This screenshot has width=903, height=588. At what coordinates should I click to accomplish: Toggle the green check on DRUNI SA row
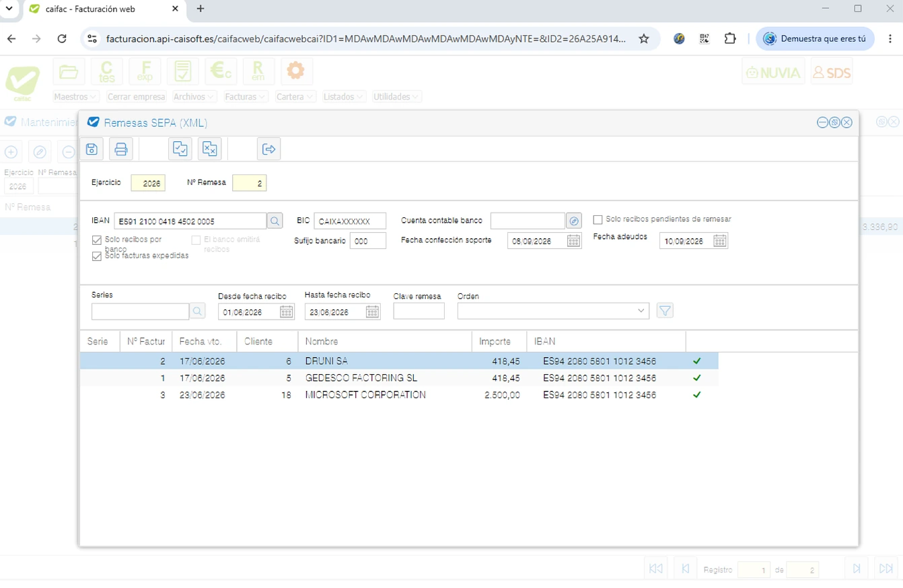pyautogui.click(x=696, y=361)
